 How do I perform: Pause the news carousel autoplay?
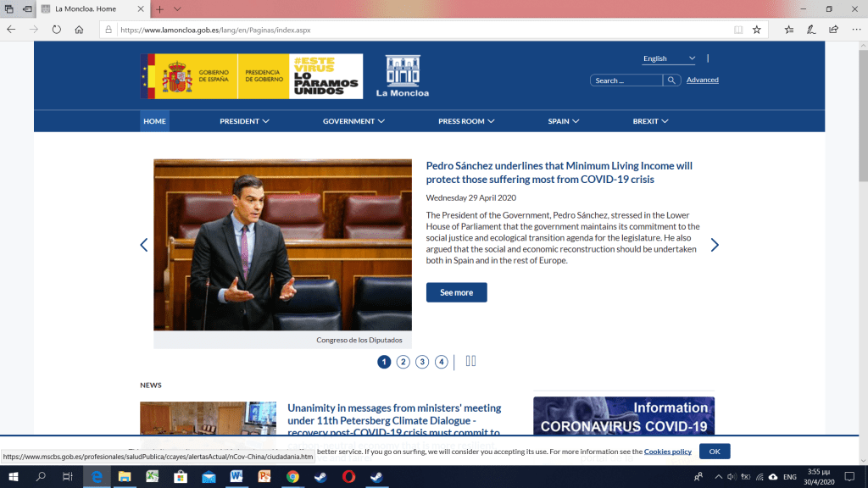coord(471,361)
